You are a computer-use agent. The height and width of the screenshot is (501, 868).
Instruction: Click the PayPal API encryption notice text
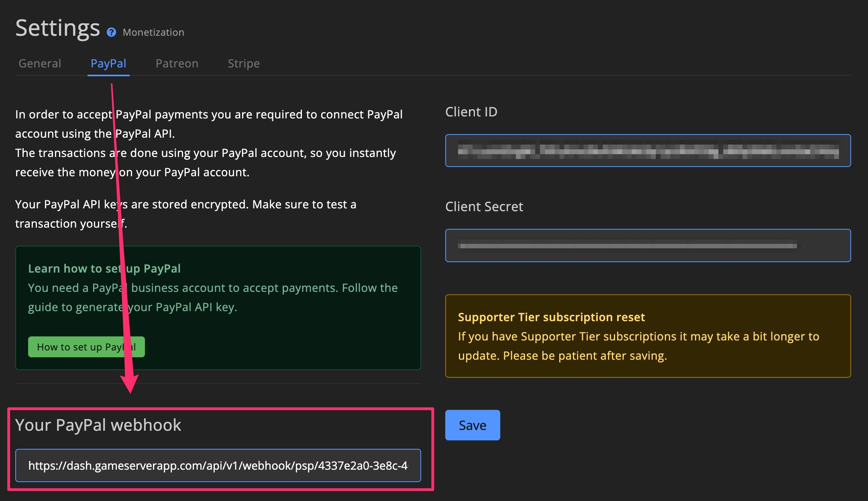(185, 214)
